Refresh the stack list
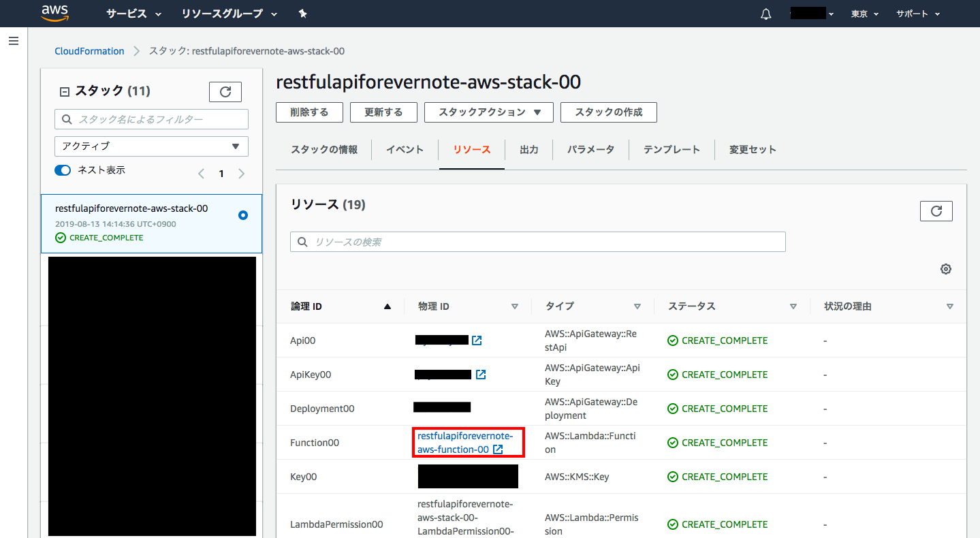The width and height of the screenshot is (980, 538). 225,91
